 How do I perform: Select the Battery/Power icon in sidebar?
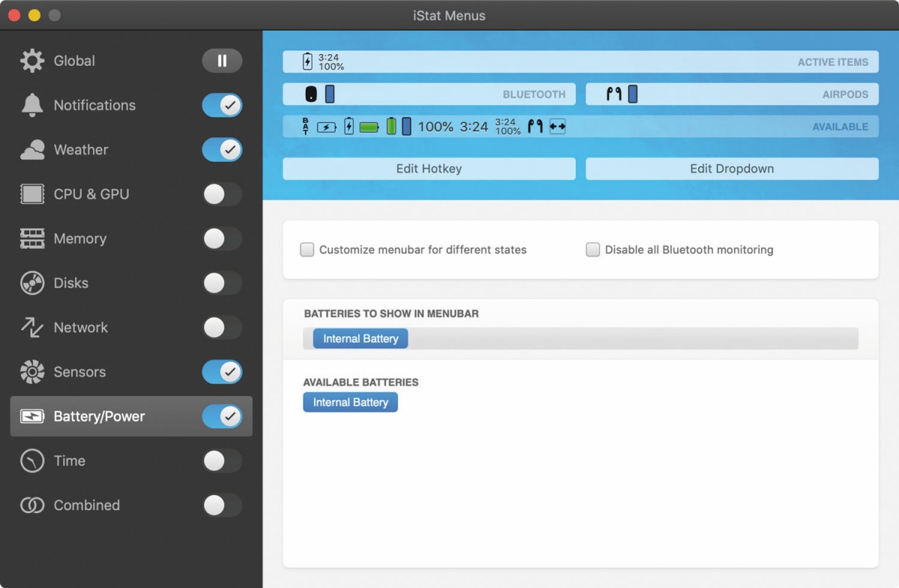coord(32,416)
